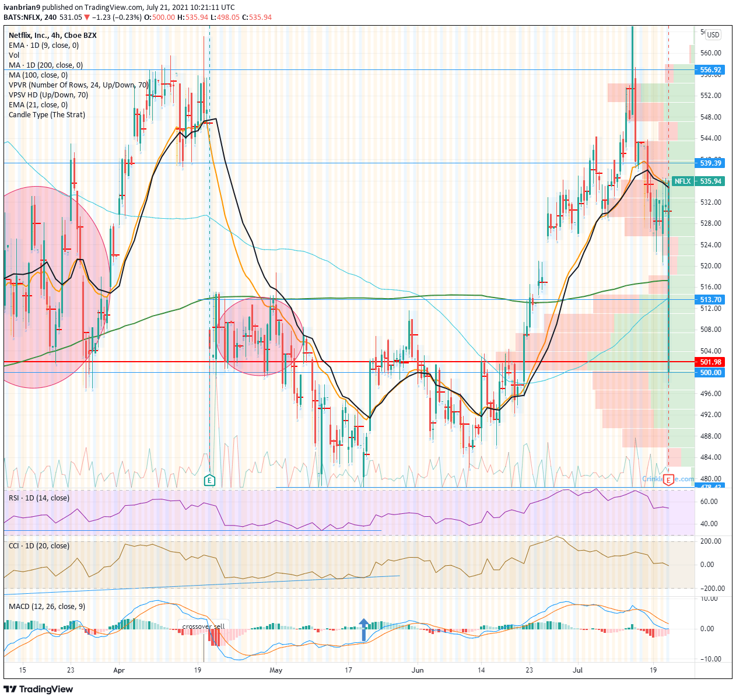Click the C:535.94 close value in header

click(x=257, y=17)
